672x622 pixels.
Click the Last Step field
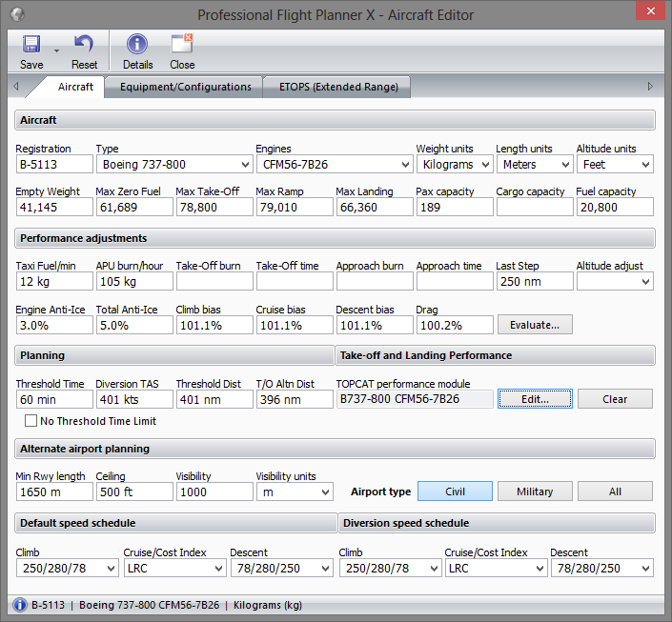535,281
